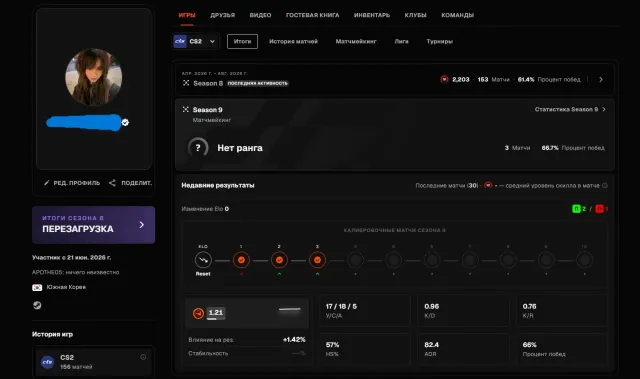Image resolution: width=640 pixels, height=379 pixels.
Task: Select calibration match 3 marker
Action: [318, 260]
